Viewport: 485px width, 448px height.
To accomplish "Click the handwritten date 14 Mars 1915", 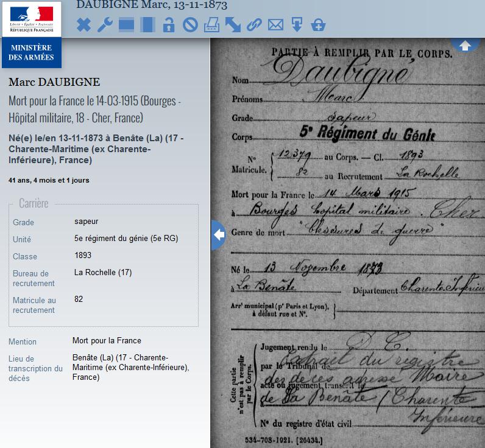I will point(368,193).
